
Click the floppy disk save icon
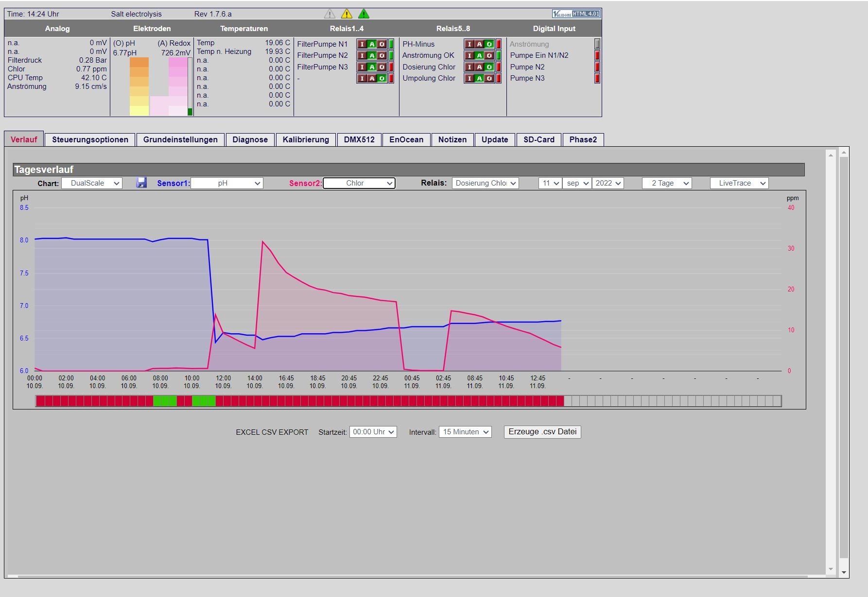tap(141, 183)
